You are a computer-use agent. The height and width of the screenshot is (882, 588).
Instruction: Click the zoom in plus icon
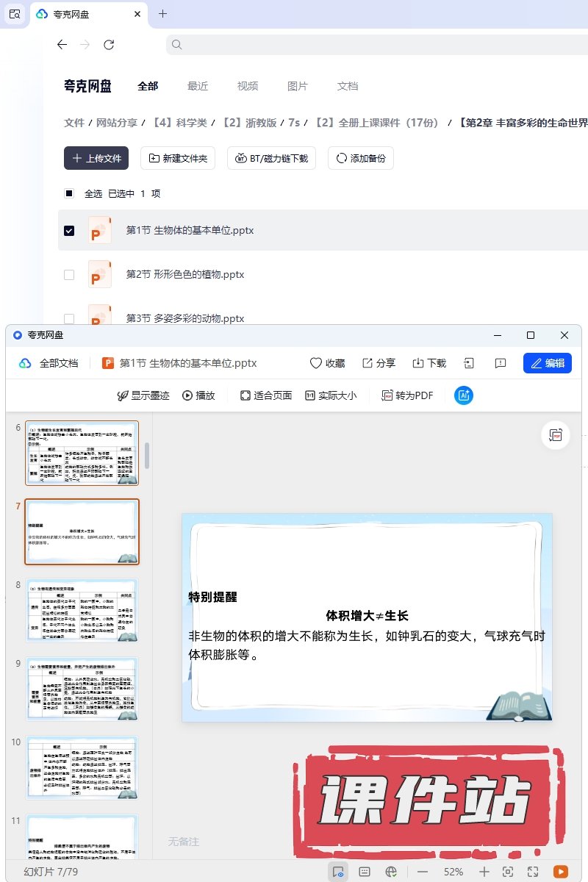(x=484, y=872)
